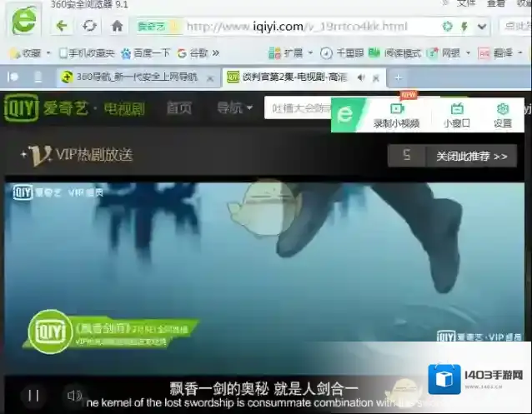Open the 翻译 translate tool
532x414 pixels.
[495, 53]
